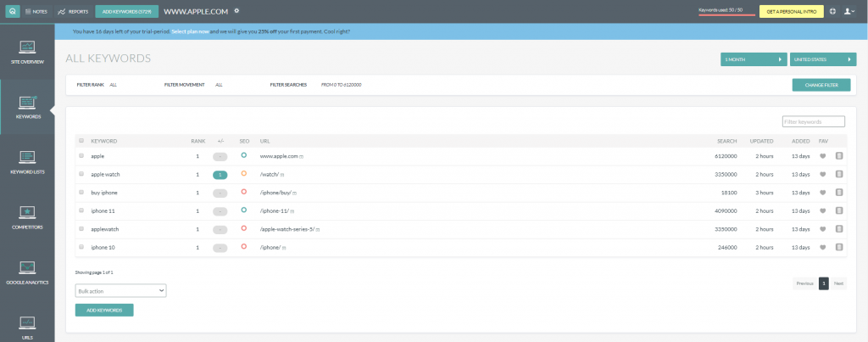Click the rank change badge for apple watch
Viewport: 868px width, 342px height.
pos(220,175)
